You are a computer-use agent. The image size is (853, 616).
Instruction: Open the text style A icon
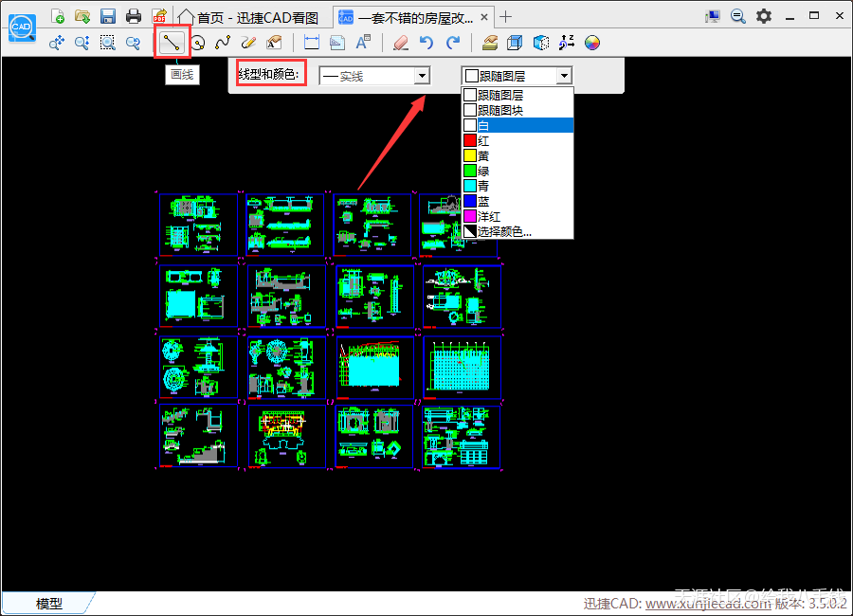(363, 43)
